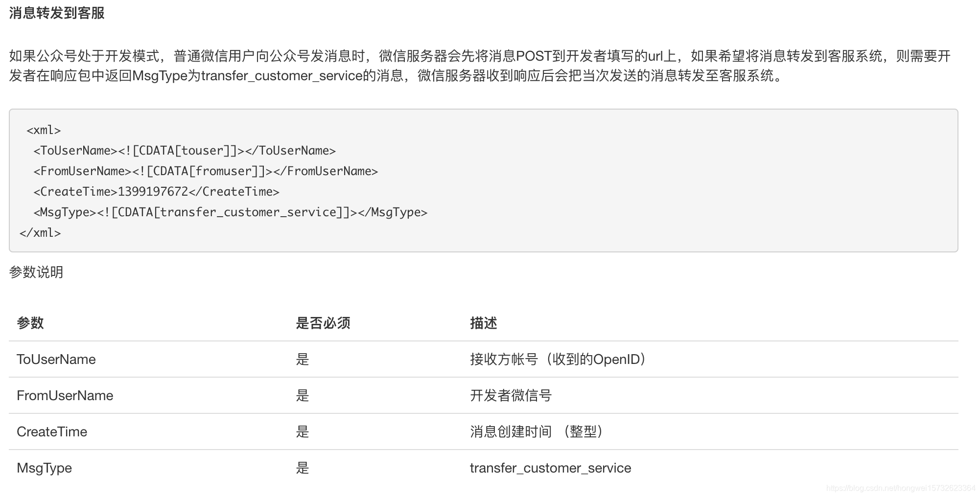Select the FromUserName CDATA code line

pos(206,171)
